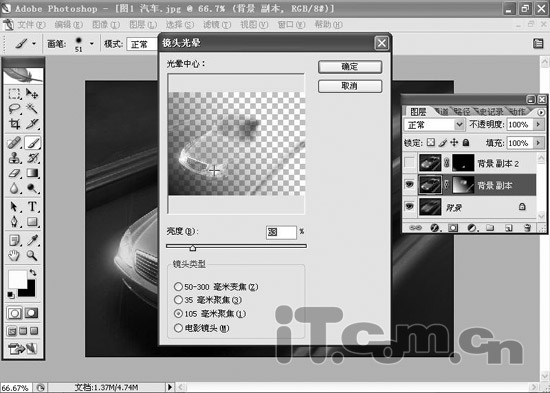The image size is (550, 393).
Task: Select the Crop tool
Action: click(x=14, y=124)
